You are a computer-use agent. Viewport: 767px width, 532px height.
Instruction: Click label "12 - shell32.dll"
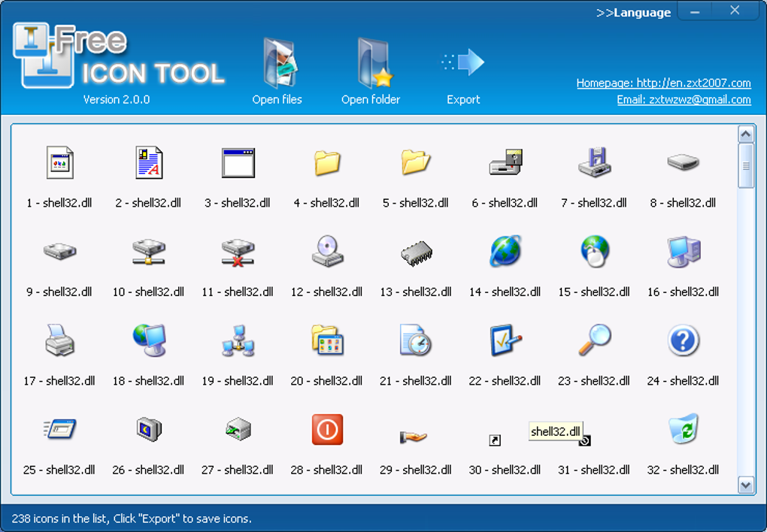pyautogui.click(x=327, y=292)
